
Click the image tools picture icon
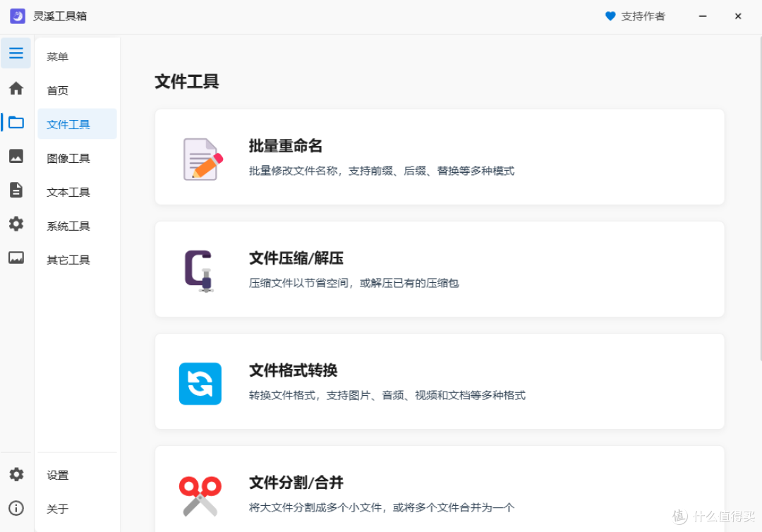click(16, 156)
